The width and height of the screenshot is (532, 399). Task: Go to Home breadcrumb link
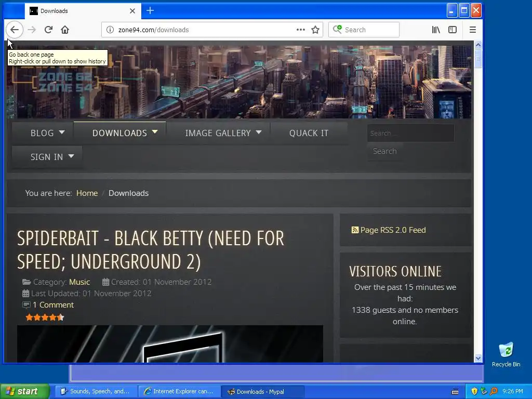click(x=87, y=193)
